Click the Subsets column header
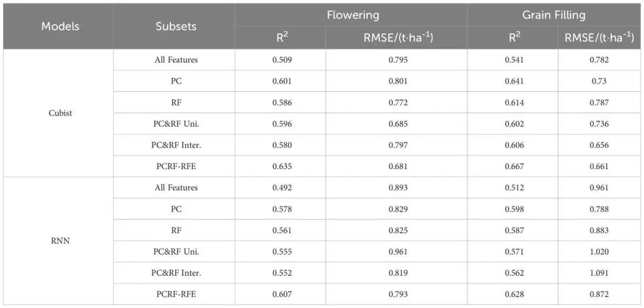644x308 pixels. tap(176, 27)
